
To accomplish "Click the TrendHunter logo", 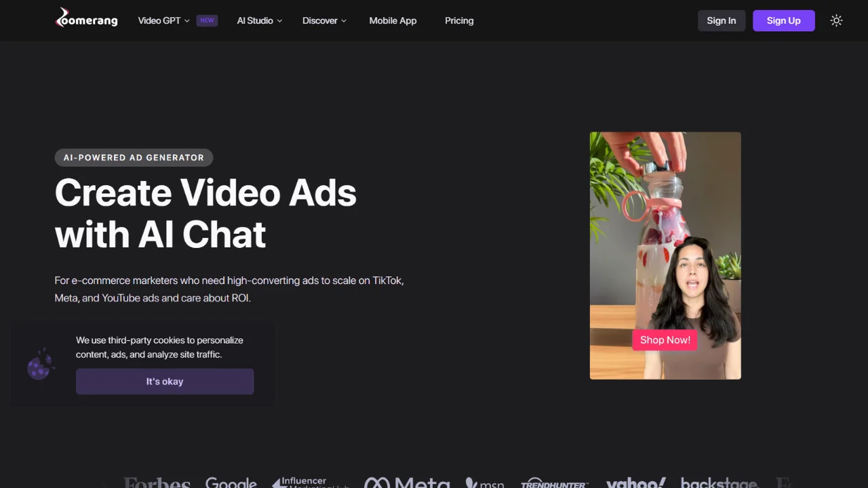I will point(554,483).
